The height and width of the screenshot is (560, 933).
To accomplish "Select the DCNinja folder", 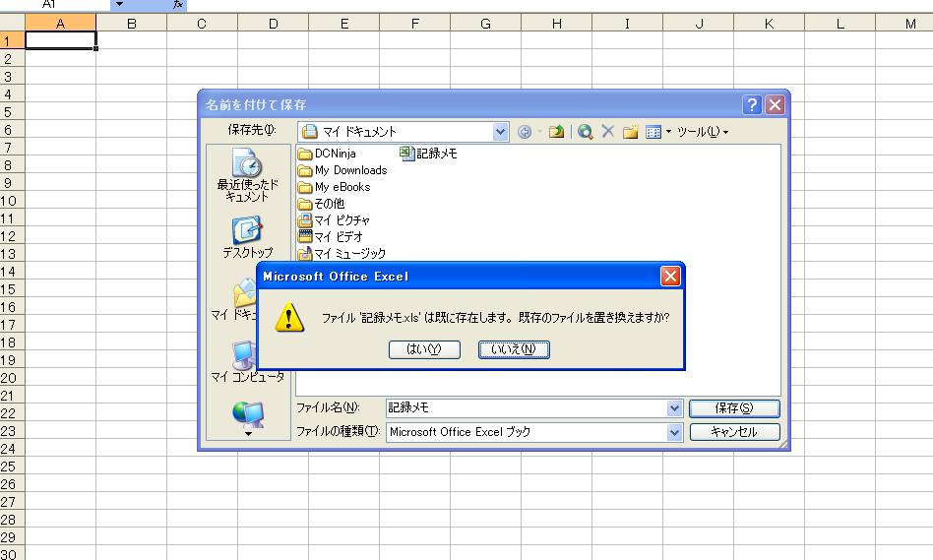I will [x=335, y=154].
